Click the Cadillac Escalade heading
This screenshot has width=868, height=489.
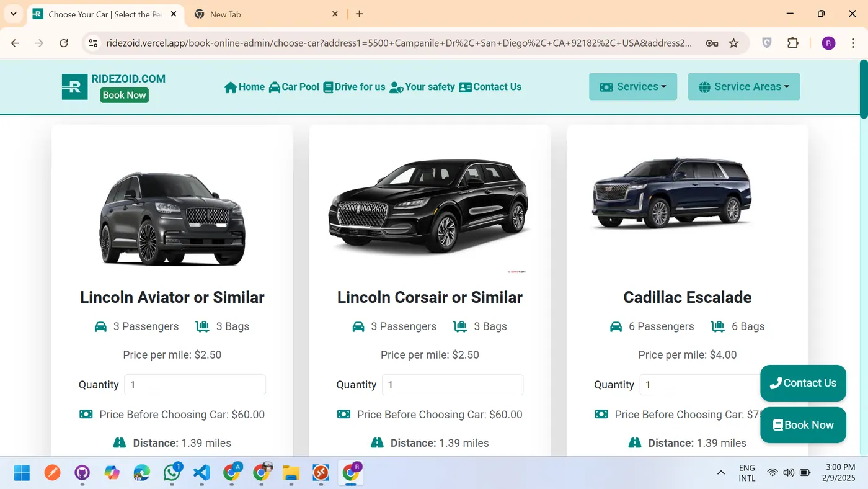688,297
